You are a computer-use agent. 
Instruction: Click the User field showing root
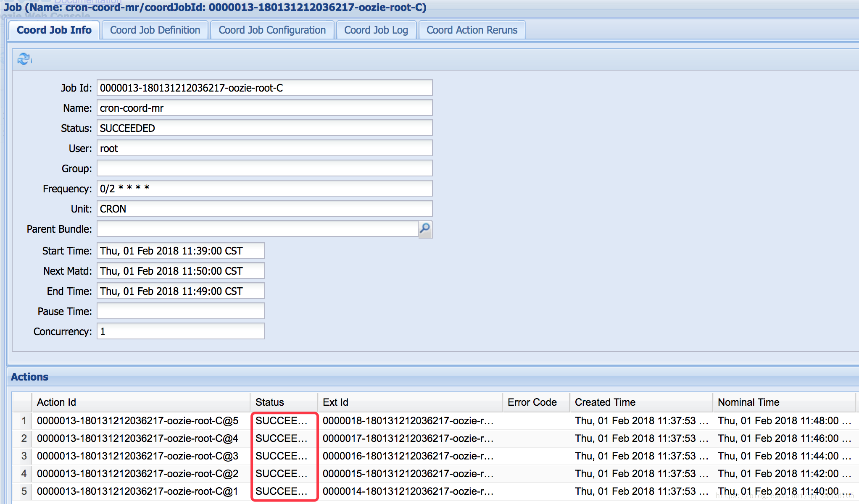[x=265, y=148]
